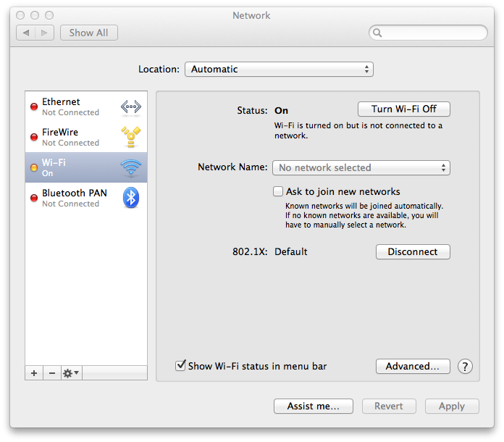This screenshot has height=442, width=504.
Task: Click the Assist me… button
Action: click(314, 406)
